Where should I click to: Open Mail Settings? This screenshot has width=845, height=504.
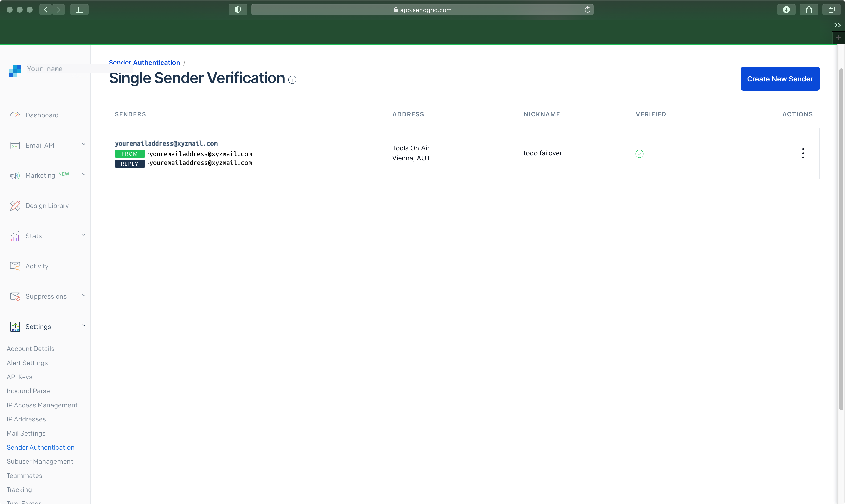click(26, 433)
